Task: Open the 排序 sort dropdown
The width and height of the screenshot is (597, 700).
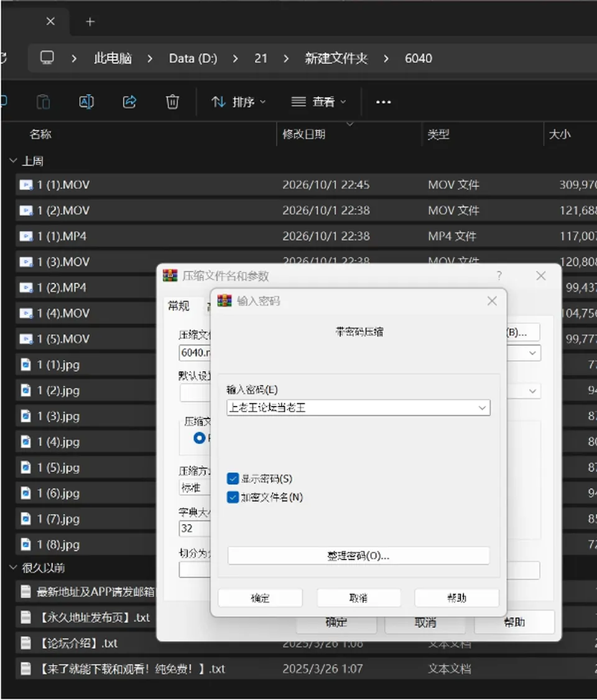Action: coord(238,102)
